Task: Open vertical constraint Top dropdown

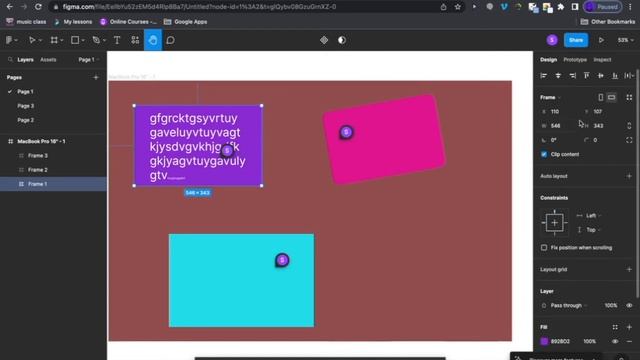Action: coord(593,230)
